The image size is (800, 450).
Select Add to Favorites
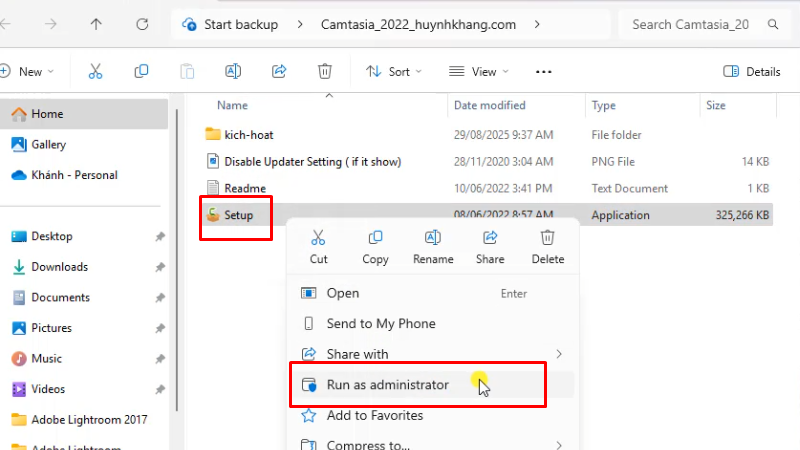[433, 415]
